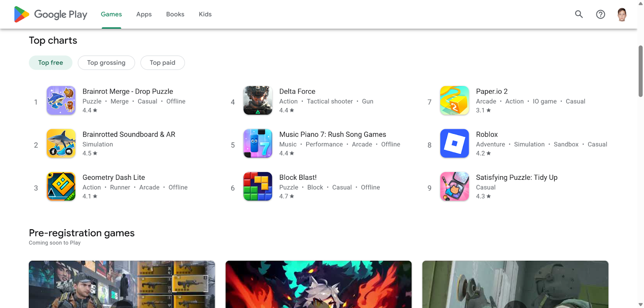This screenshot has width=644, height=308.
Task: Click Tactical shooter tag under Delta Force
Action: [330, 102]
